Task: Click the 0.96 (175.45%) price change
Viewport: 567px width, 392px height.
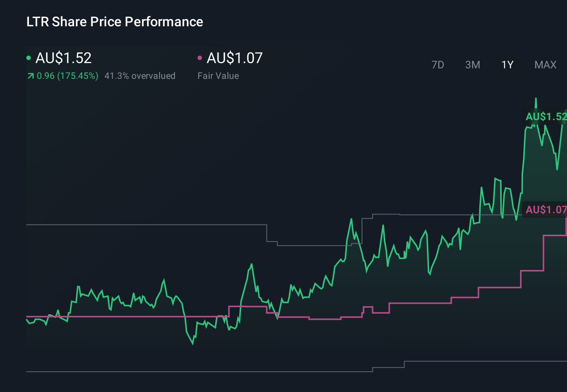Action: (x=68, y=76)
